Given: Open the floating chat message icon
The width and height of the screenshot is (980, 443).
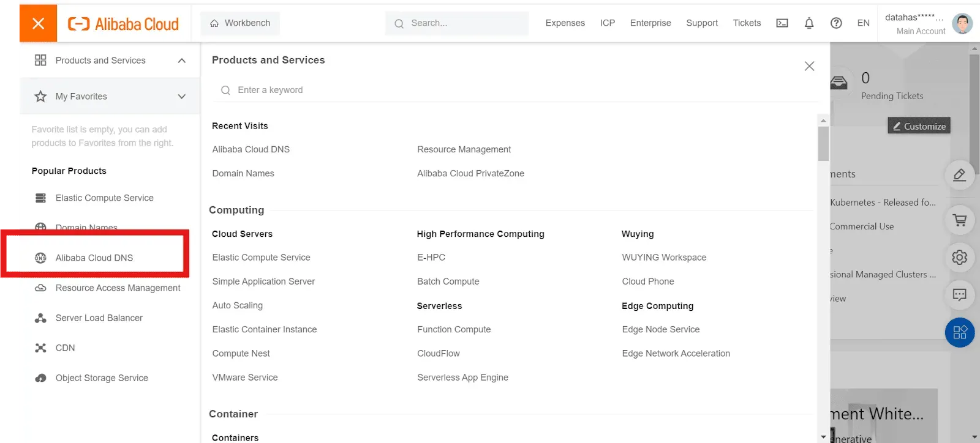Looking at the screenshot, I should click(x=960, y=295).
